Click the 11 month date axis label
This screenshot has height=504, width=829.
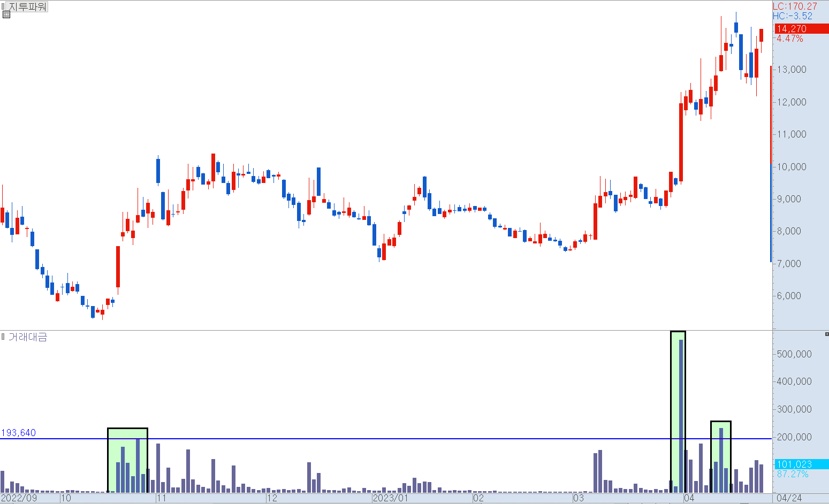(x=162, y=499)
